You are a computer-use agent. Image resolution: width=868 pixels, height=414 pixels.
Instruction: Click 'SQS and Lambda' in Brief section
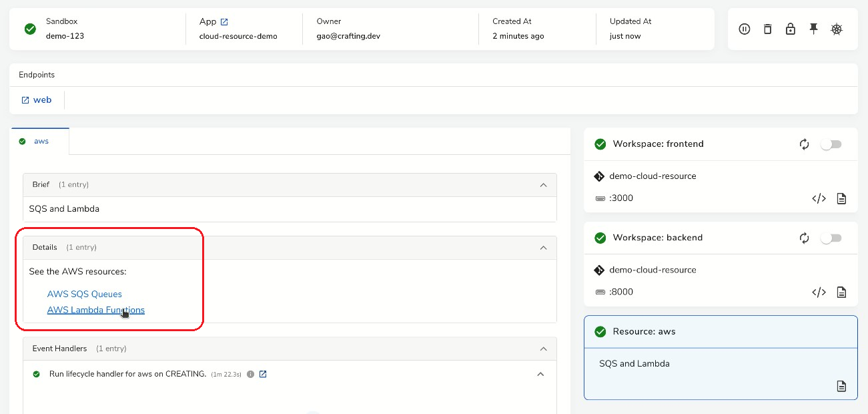click(64, 209)
